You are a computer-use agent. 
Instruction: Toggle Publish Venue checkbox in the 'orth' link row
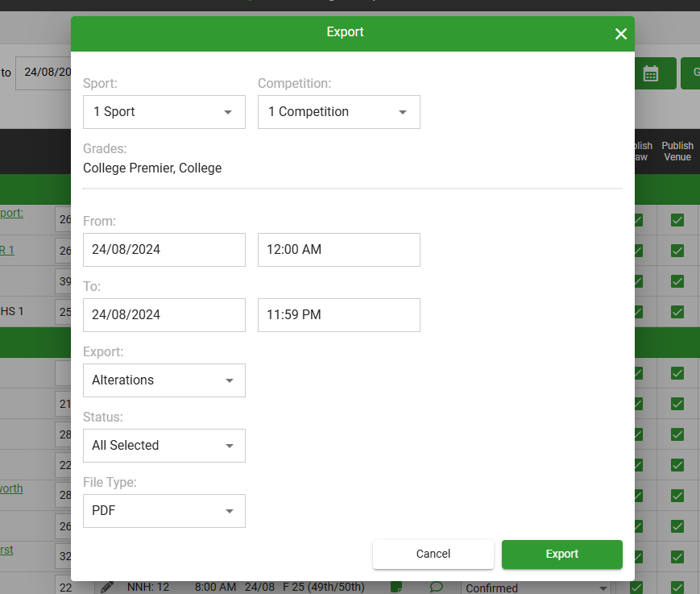pyautogui.click(x=677, y=496)
